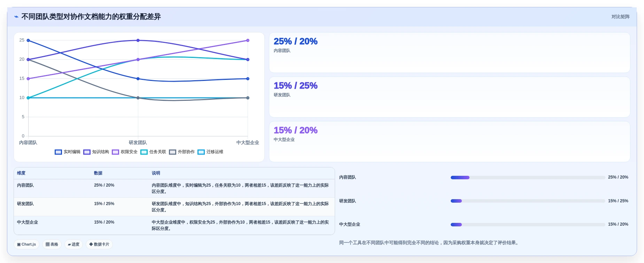Click the 中大型企业 table row cell
Screen dimensions: 644x263
click(x=28, y=223)
